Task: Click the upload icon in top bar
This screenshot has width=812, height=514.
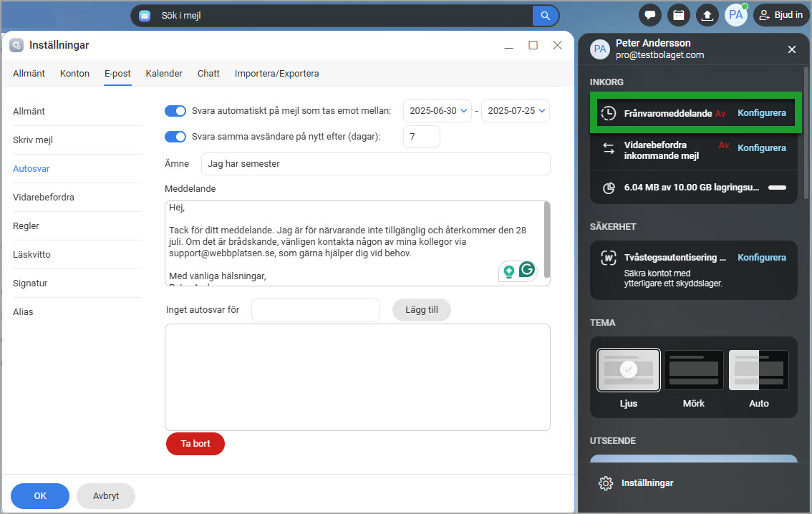Action: pyautogui.click(x=707, y=15)
